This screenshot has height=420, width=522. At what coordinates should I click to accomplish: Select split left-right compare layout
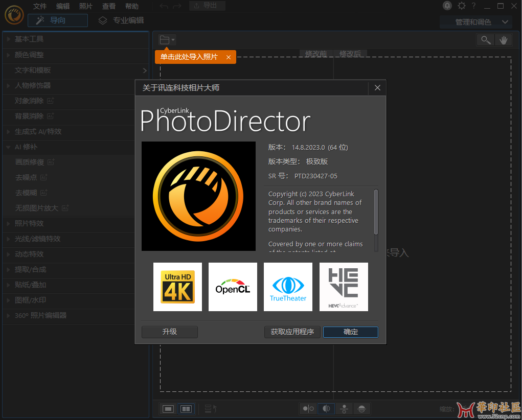pos(326,409)
